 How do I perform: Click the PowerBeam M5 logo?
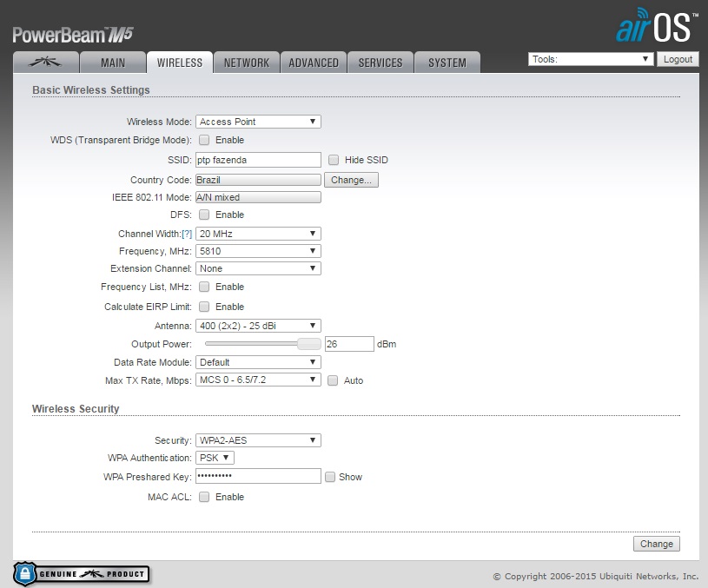pyautogui.click(x=73, y=35)
